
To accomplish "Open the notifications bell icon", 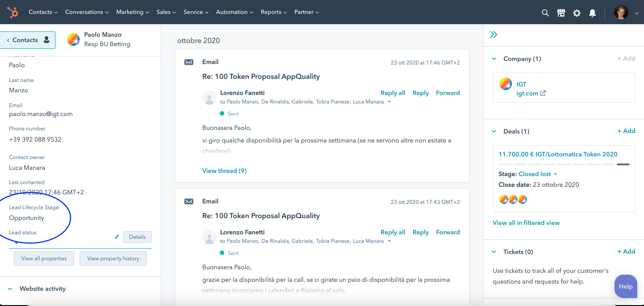I will pyautogui.click(x=592, y=13).
